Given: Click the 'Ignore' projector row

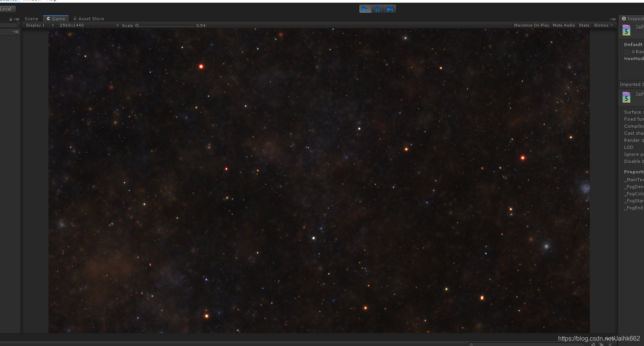Looking at the screenshot, I should point(634,154).
